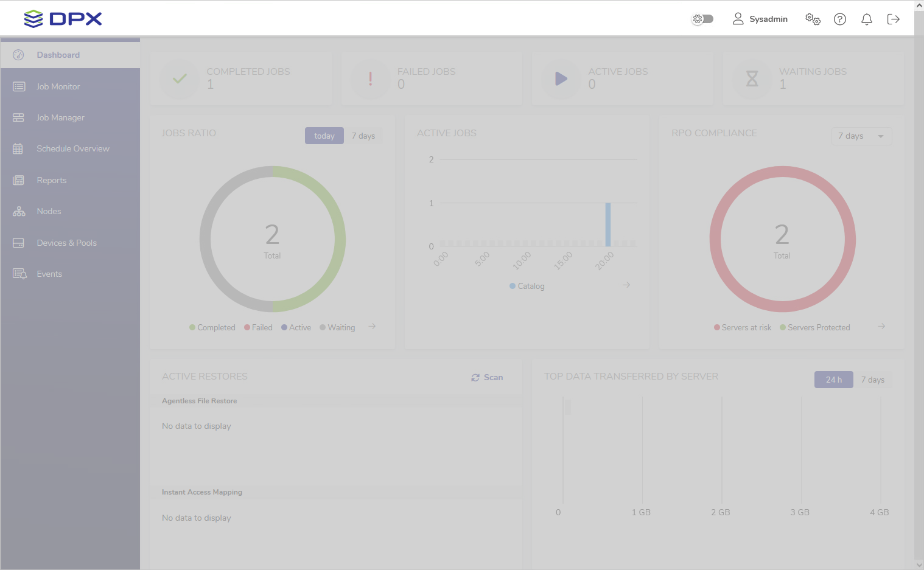
Task: Switch Top Data Transferred to 7 days
Action: click(872, 380)
